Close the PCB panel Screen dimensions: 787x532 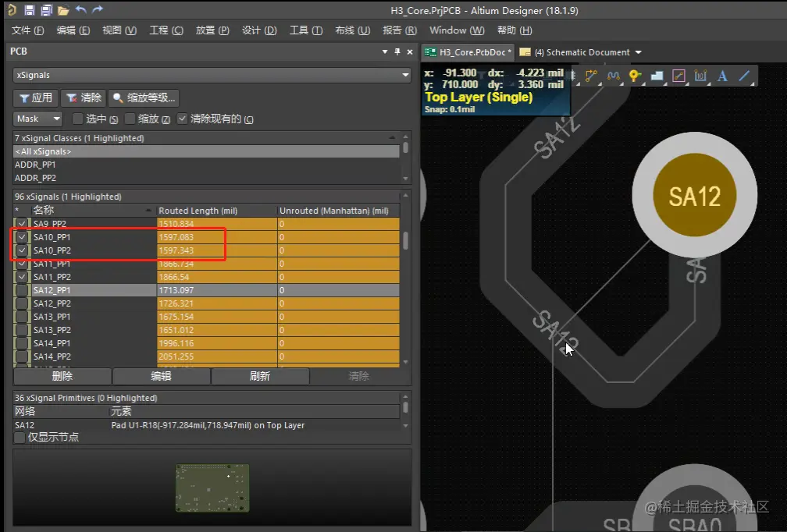[x=410, y=51]
